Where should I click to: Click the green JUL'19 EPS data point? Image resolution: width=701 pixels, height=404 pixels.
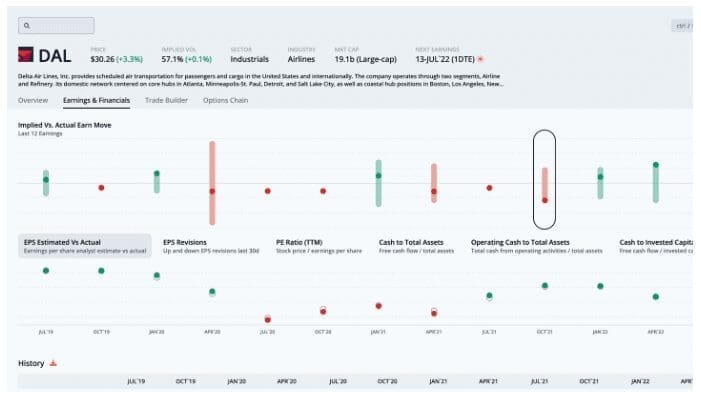tap(45, 270)
